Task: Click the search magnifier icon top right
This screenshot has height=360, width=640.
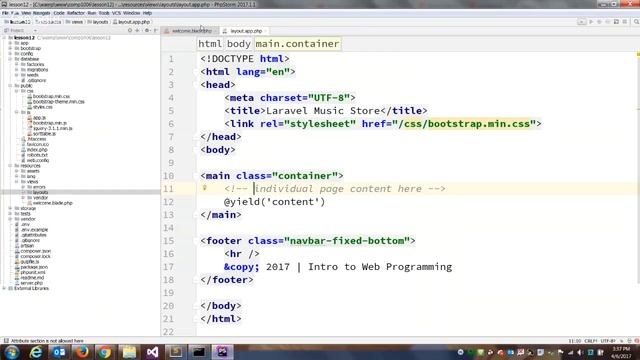Action: [636, 22]
